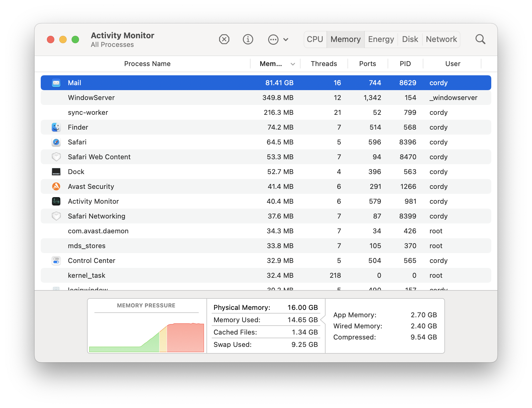The image size is (532, 408).
Task: Select the kernel_task process row
Action: pos(266,275)
